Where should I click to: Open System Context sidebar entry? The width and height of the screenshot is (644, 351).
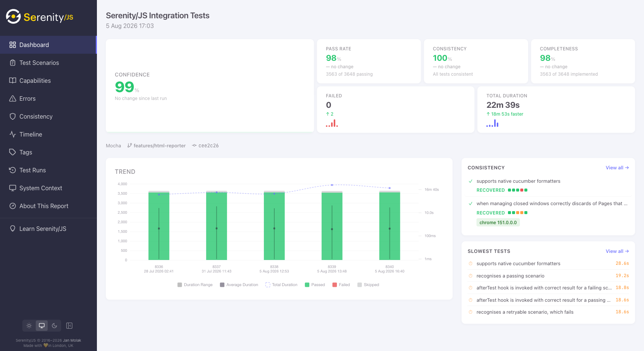[48, 188]
